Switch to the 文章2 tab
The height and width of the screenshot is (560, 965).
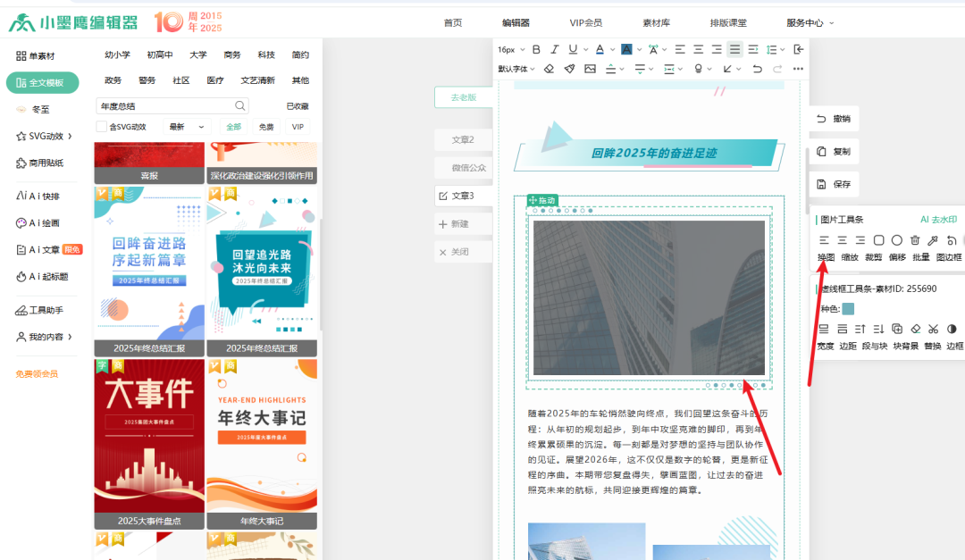[x=464, y=139]
